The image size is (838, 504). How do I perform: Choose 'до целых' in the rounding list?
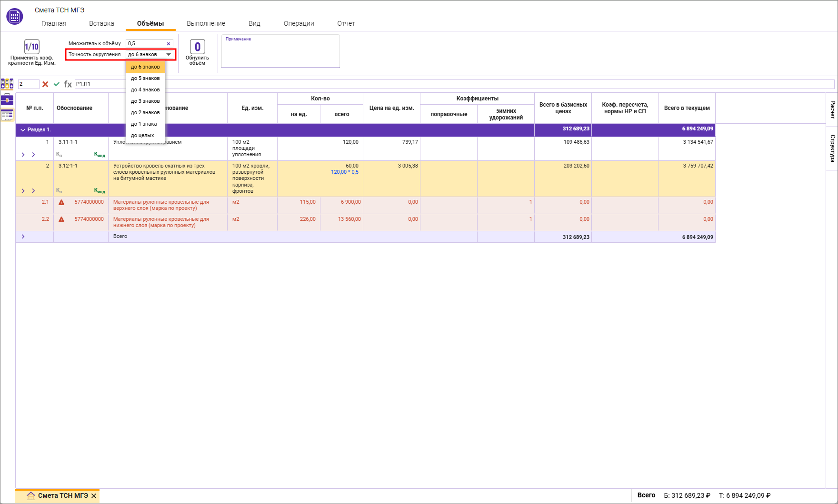pyautogui.click(x=142, y=136)
